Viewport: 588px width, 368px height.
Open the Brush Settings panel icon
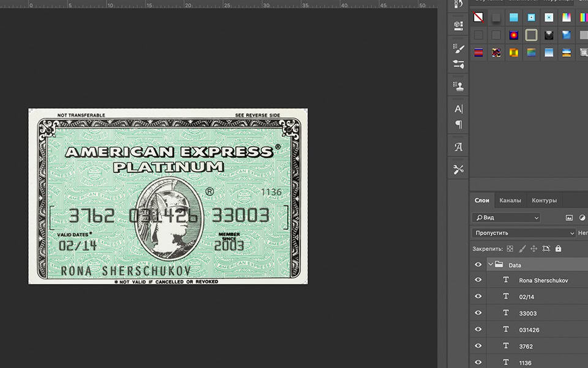click(x=458, y=48)
